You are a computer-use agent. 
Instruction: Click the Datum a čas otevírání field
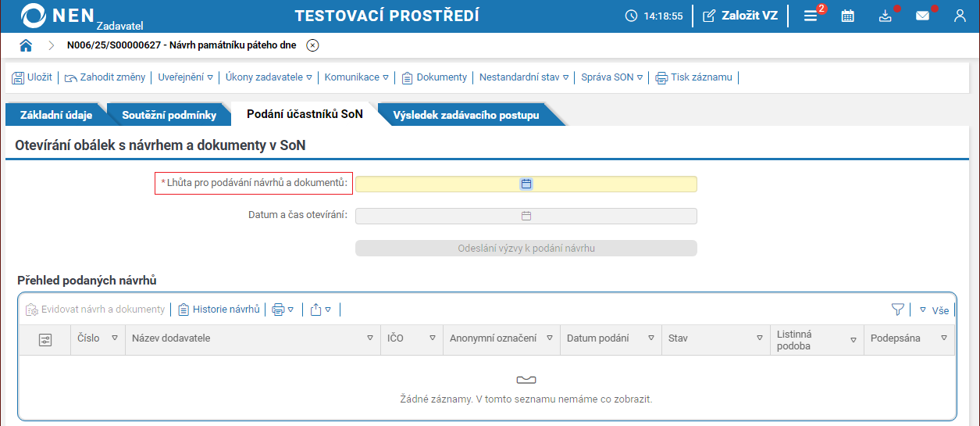click(526, 216)
